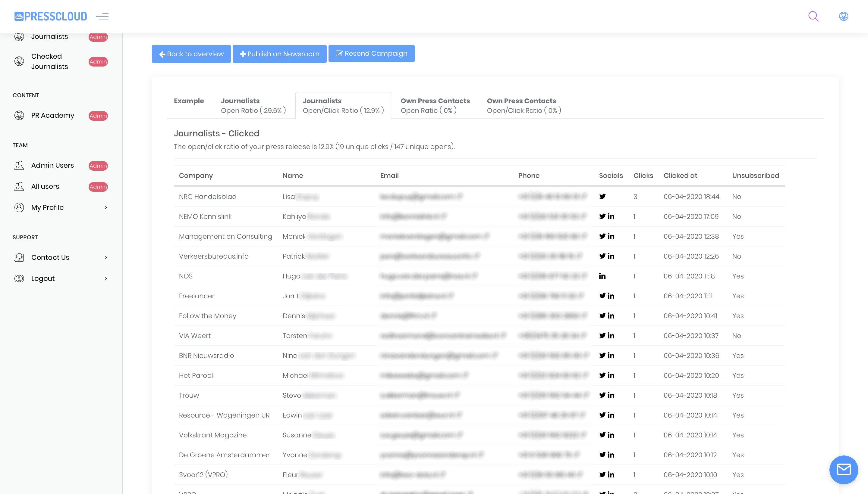Screen dimensions: 868x494
Task: Expand the Logout chevron
Action: point(105,278)
